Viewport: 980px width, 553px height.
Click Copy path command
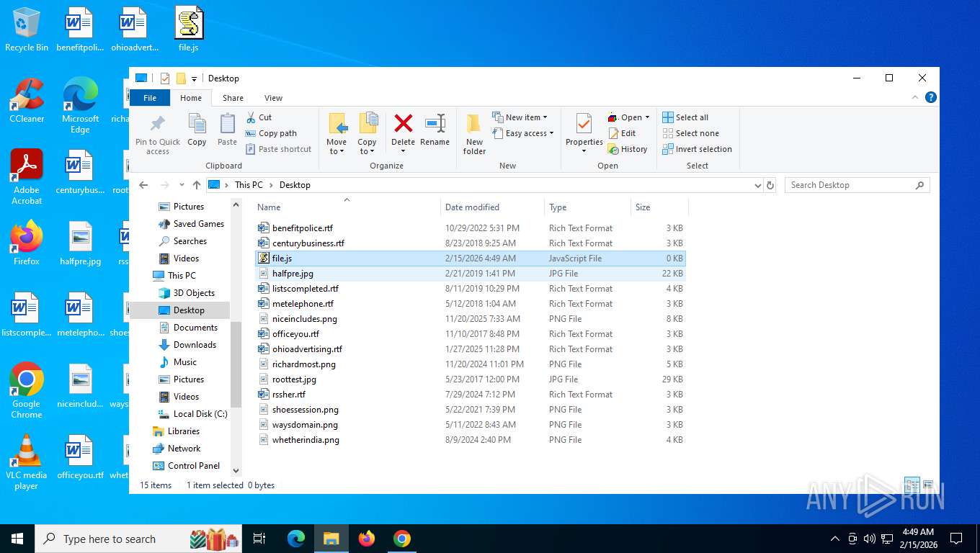[271, 133]
